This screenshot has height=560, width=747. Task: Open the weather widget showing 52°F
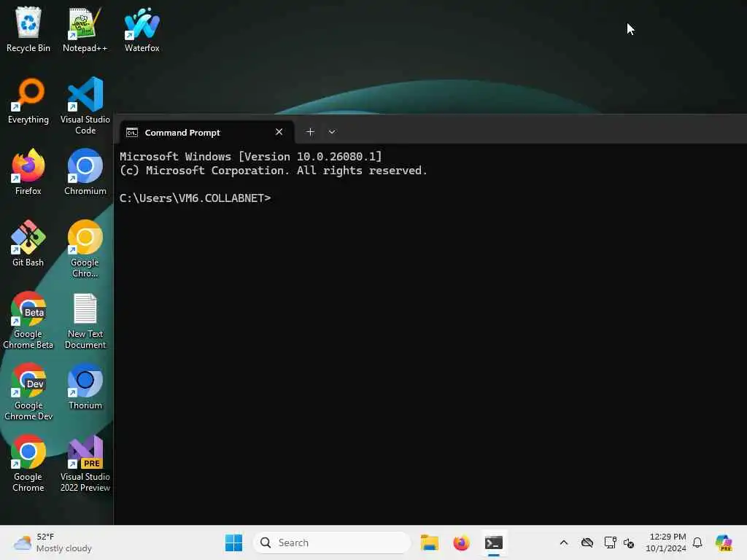click(53, 542)
